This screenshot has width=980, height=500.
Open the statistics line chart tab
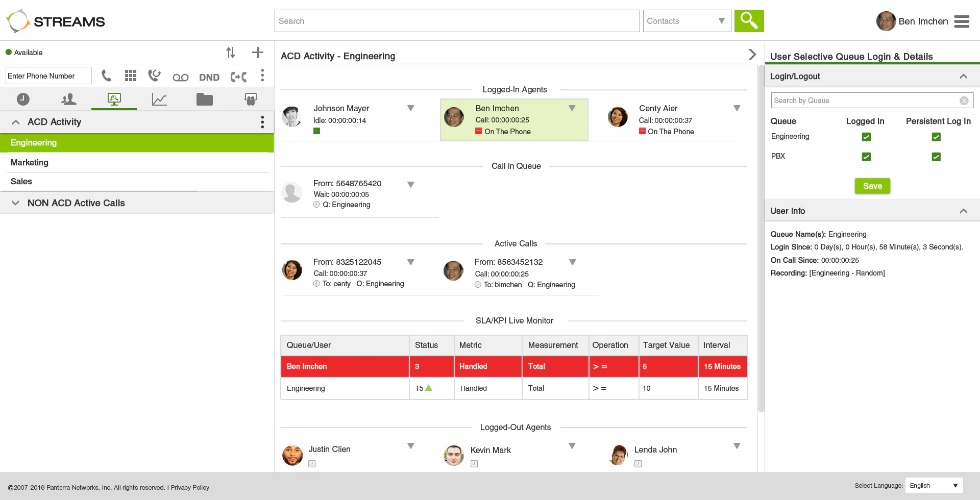tap(159, 99)
